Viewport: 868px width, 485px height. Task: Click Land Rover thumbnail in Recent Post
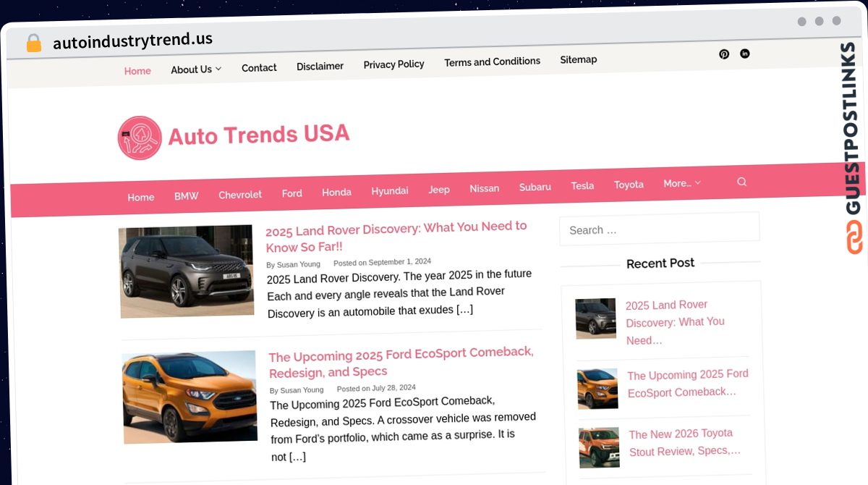click(x=596, y=319)
